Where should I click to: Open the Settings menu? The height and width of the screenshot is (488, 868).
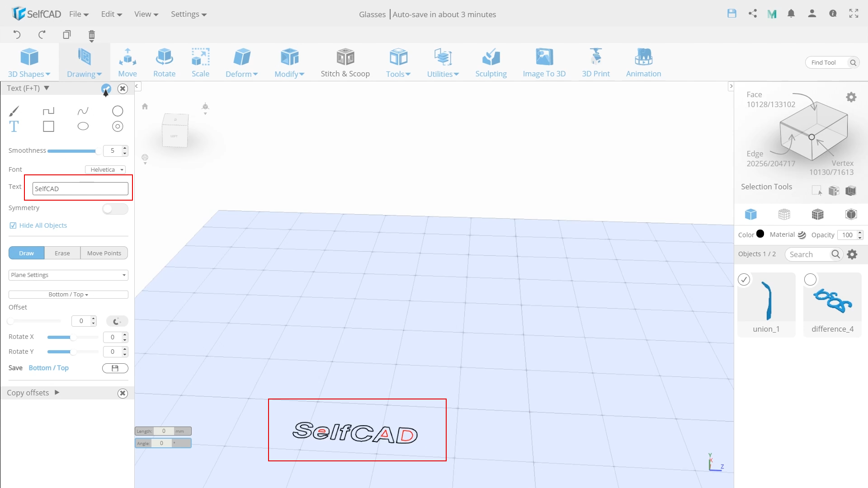pos(189,14)
